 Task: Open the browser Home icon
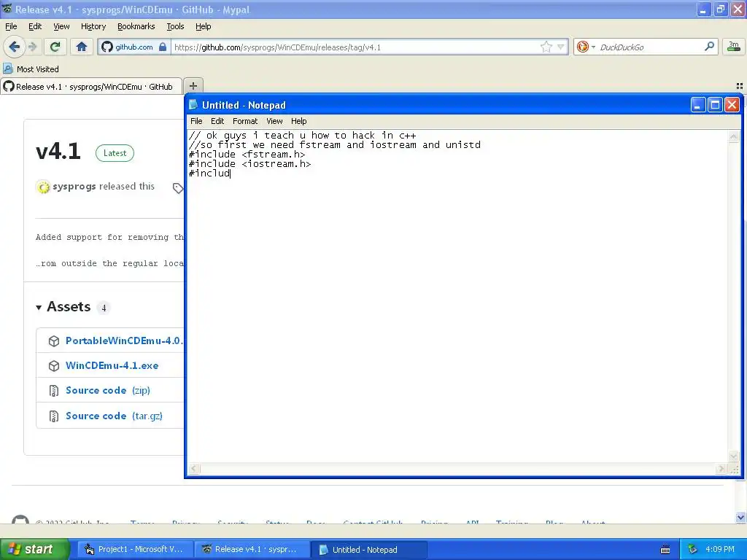tap(82, 47)
